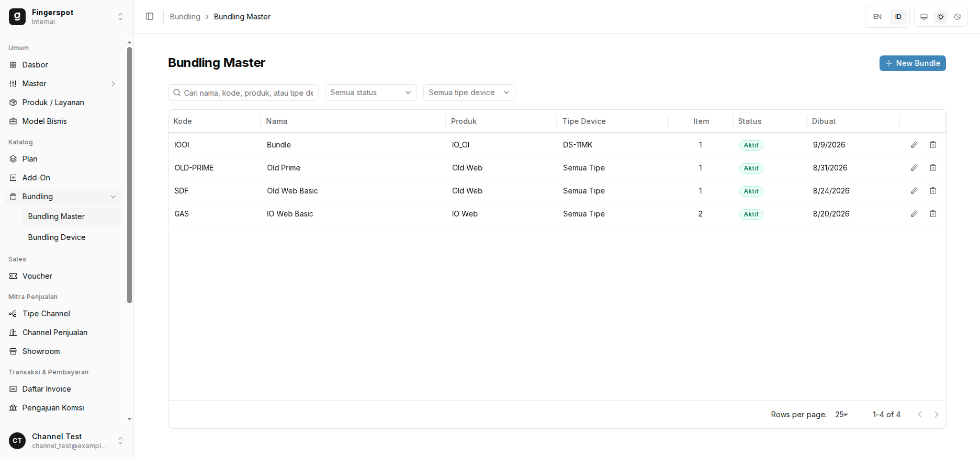Click the bundle search field

point(243,93)
